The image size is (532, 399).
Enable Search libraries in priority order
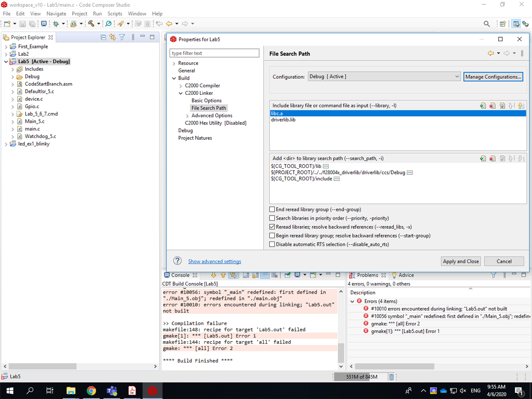272,218
